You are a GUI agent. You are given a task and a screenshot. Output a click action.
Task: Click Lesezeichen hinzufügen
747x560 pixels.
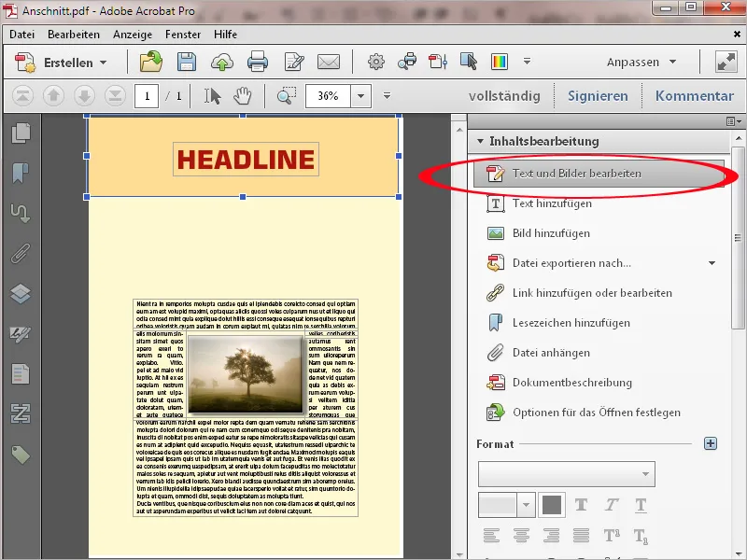tap(571, 323)
